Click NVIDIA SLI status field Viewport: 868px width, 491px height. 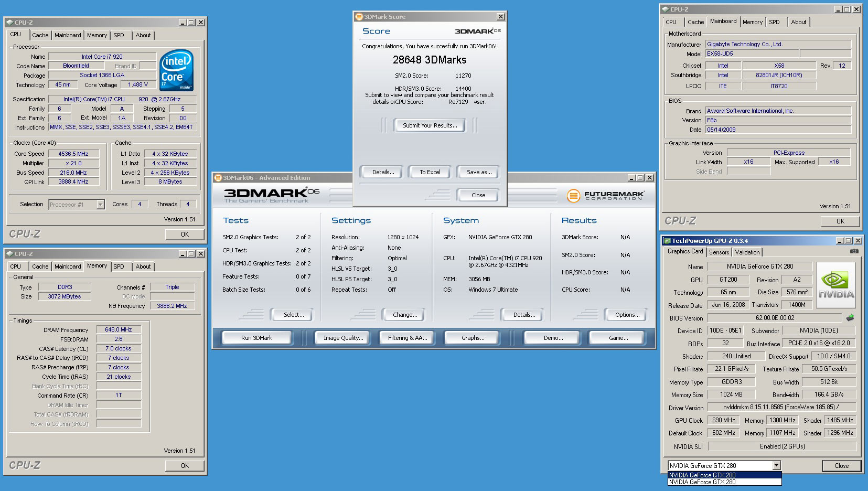click(781, 446)
